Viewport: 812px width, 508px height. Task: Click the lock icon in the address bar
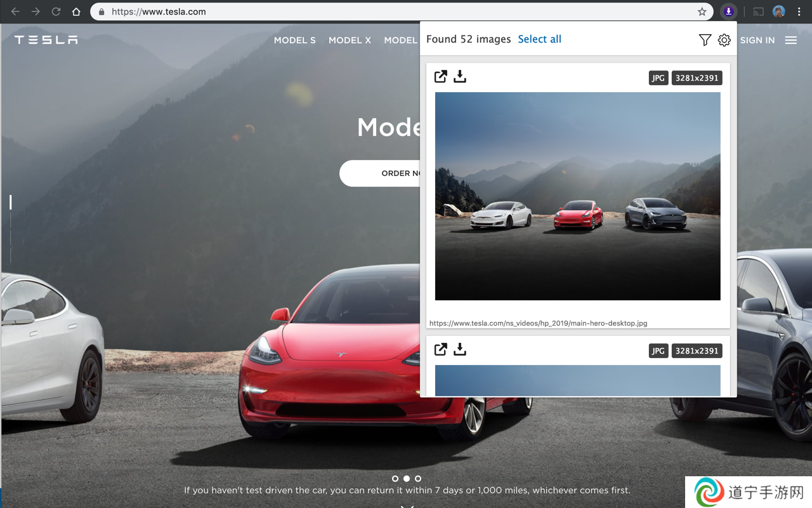coord(101,11)
